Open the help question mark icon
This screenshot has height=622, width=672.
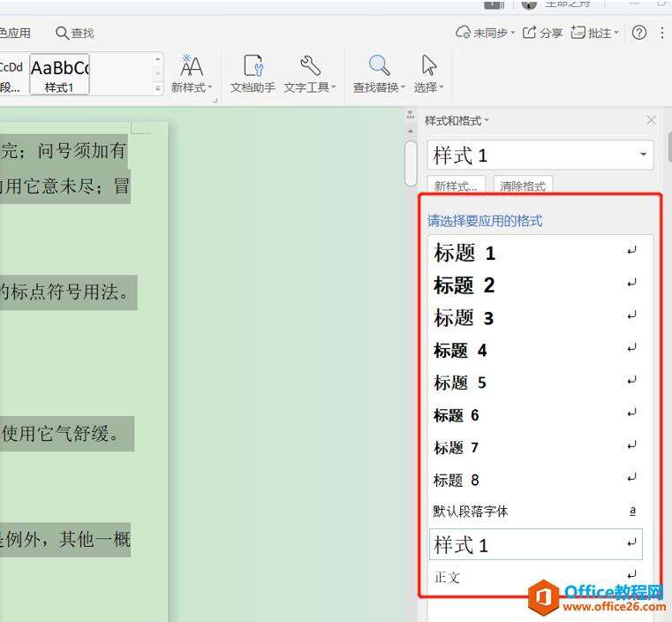pos(639,33)
